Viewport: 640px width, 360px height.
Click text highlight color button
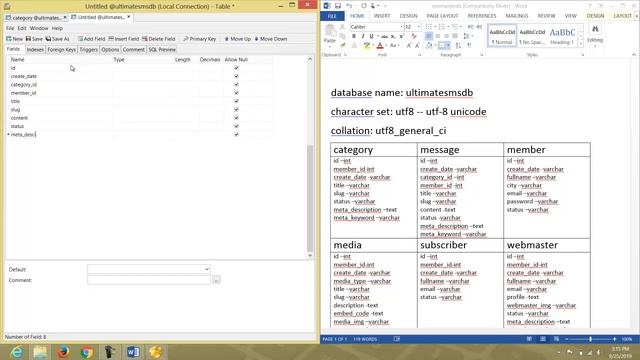pyautogui.click(x=367, y=46)
